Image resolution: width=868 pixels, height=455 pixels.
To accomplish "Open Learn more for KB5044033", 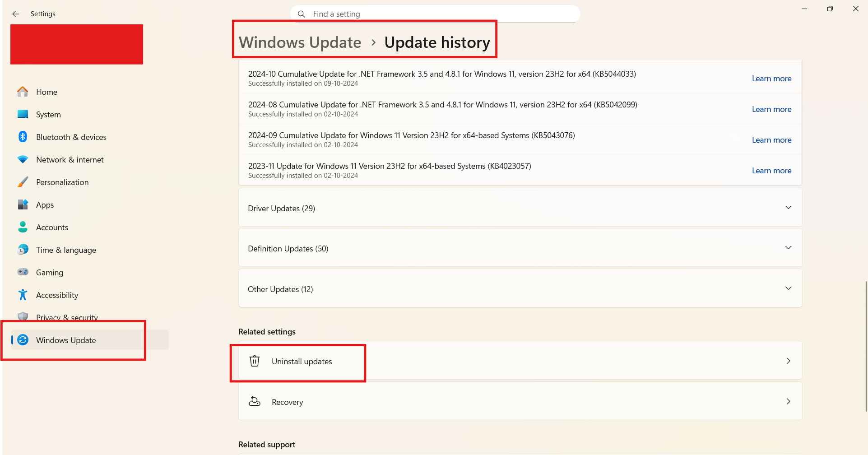I will click(x=771, y=78).
